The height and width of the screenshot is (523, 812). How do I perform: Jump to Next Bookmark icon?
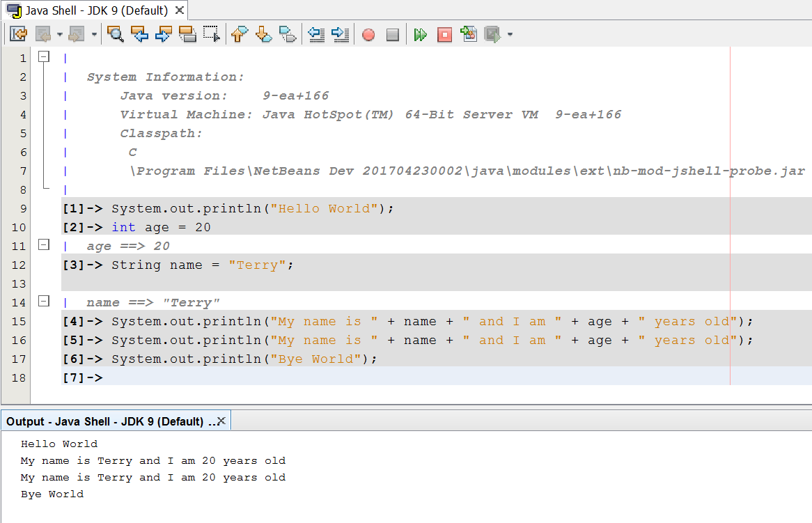pos(263,34)
